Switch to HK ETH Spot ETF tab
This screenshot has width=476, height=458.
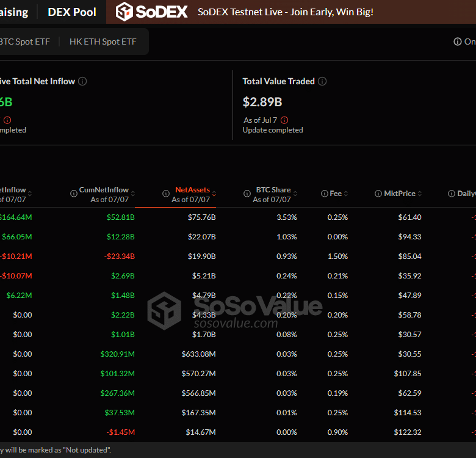[x=103, y=42]
